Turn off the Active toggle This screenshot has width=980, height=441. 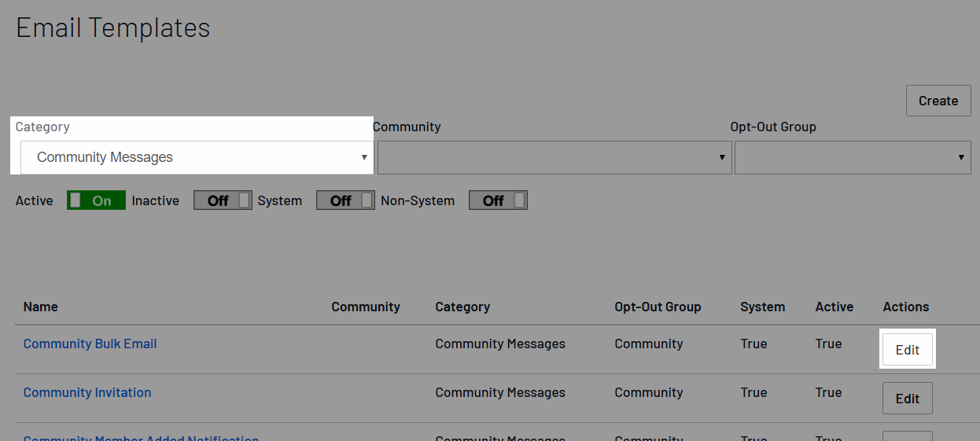[x=96, y=200]
